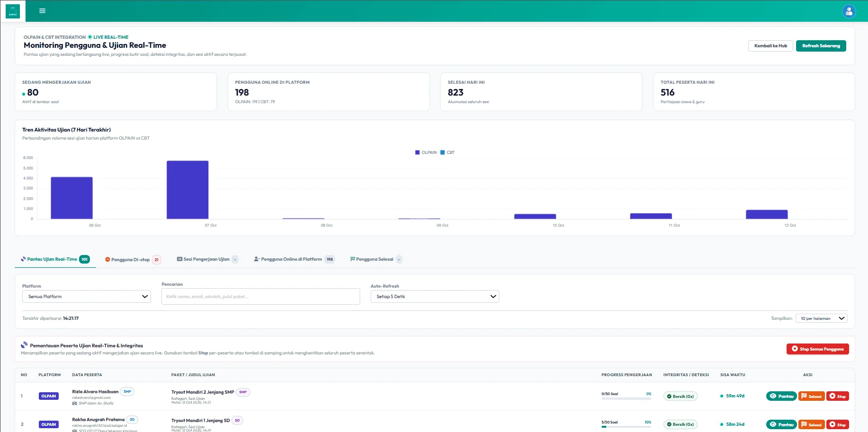Mark Rakha Anugrah Pratama's session as Selesai
Image resolution: width=868 pixels, height=432 pixels.
(x=811, y=424)
